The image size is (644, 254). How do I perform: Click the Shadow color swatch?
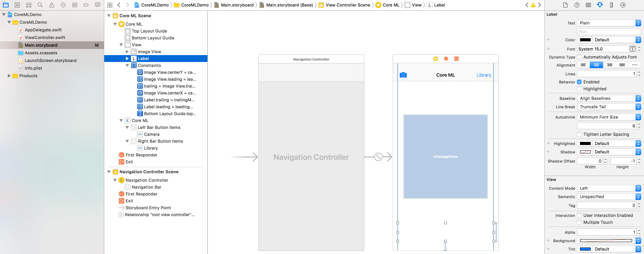(585, 152)
